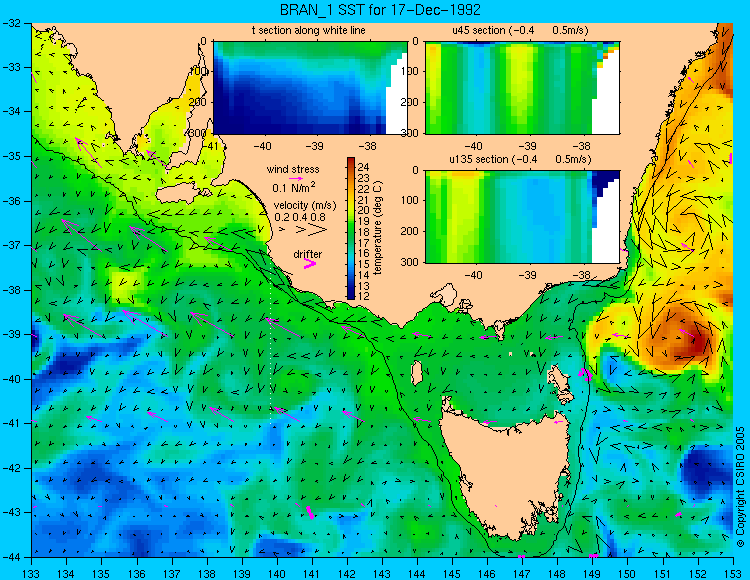Image resolution: width=750 pixels, height=580 pixels.
Task: Click the magenta drifter marker in legend
Action: click(x=310, y=263)
